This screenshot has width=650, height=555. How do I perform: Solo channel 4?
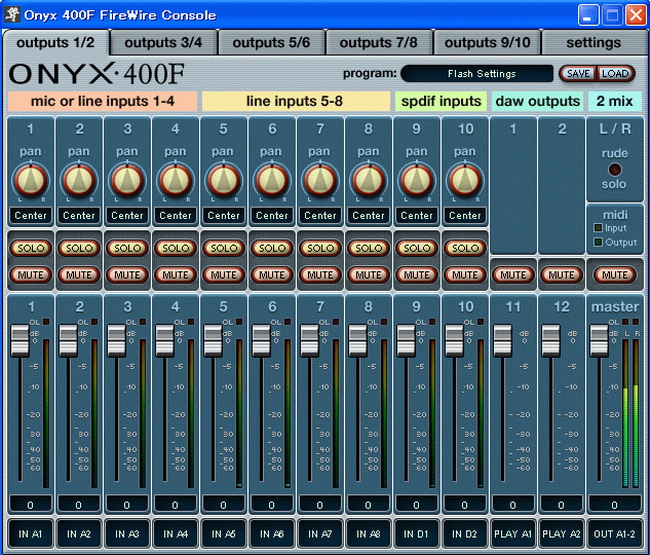click(x=175, y=248)
